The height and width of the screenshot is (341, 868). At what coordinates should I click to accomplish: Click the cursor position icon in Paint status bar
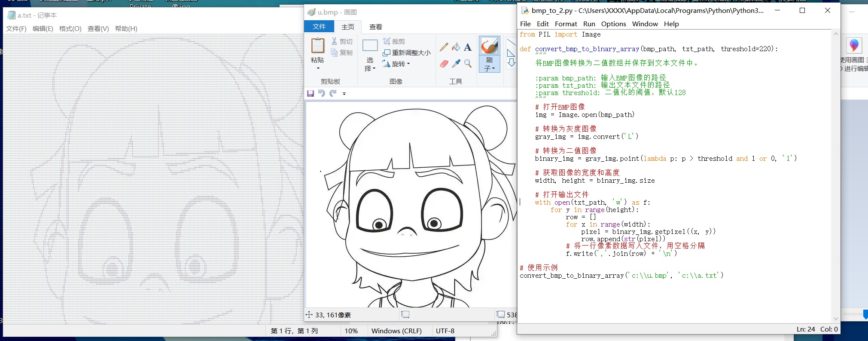[309, 315]
